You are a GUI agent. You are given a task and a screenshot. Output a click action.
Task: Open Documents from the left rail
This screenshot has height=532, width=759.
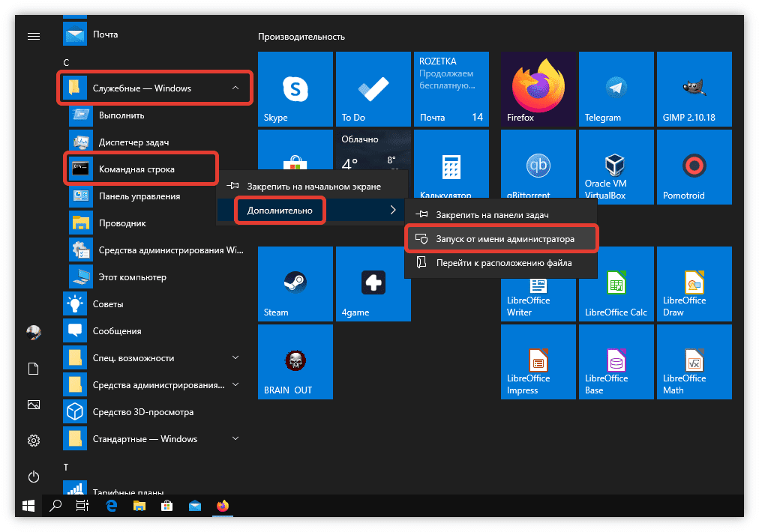point(34,369)
